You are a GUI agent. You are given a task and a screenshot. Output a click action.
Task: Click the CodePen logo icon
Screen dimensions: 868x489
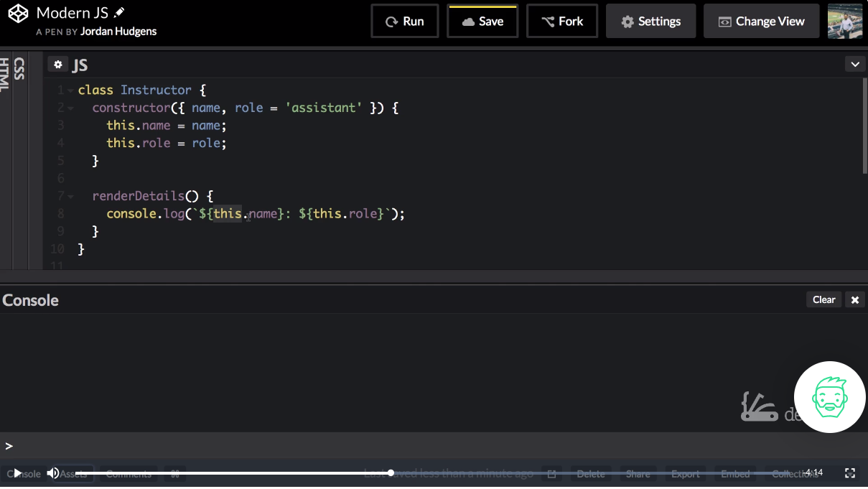click(x=17, y=12)
